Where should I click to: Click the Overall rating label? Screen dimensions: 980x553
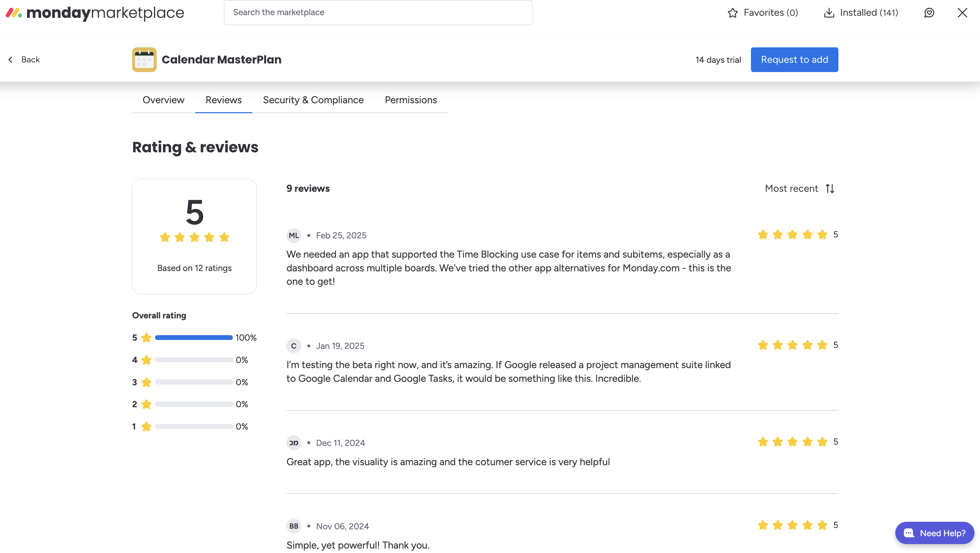159,316
